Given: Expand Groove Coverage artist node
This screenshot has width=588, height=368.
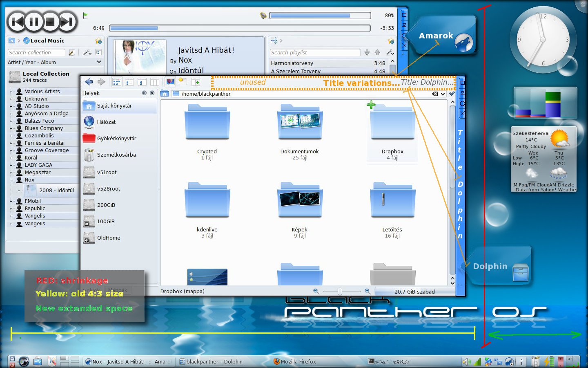Looking at the screenshot, I should tap(11, 150).
